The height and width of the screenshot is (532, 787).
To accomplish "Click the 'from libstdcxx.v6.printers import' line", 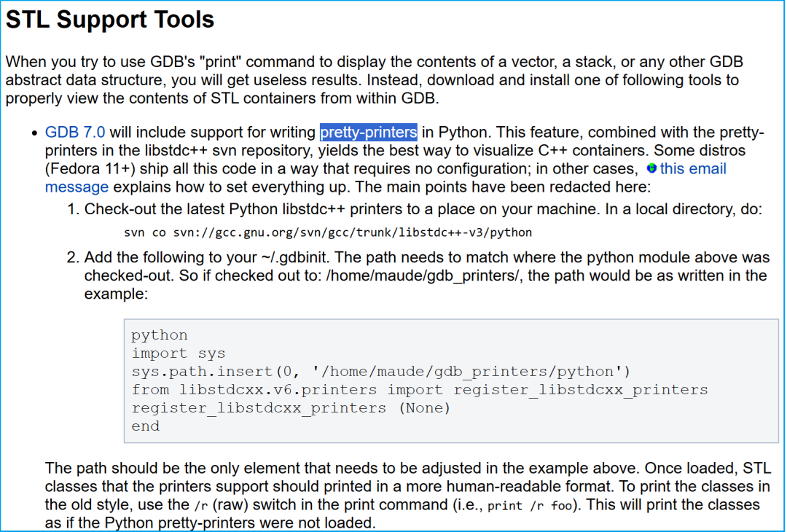I will [420, 390].
